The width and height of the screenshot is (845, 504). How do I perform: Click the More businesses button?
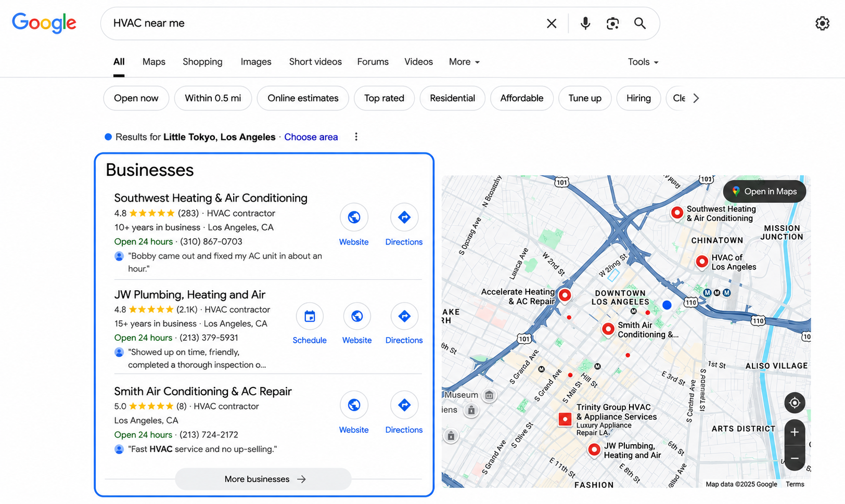click(x=263, y=479)
